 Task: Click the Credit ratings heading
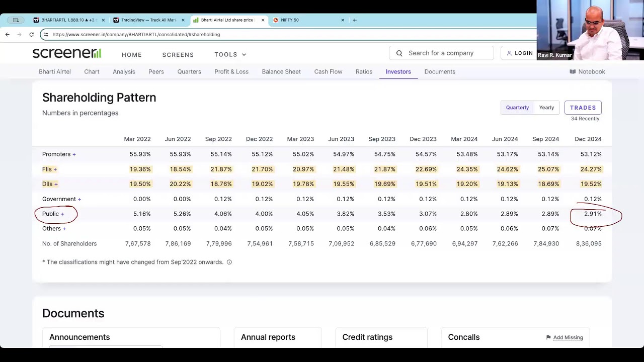pyautogui.click(x=367, y=337)
